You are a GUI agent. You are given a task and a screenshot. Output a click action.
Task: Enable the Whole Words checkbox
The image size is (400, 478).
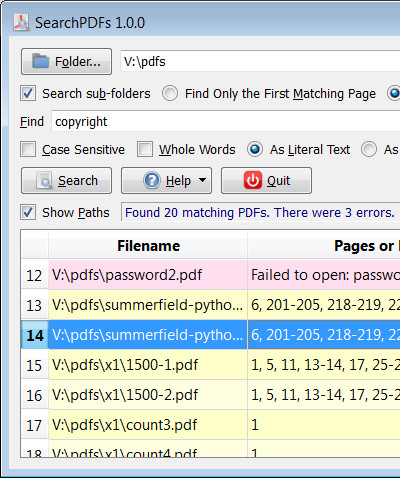145,149
